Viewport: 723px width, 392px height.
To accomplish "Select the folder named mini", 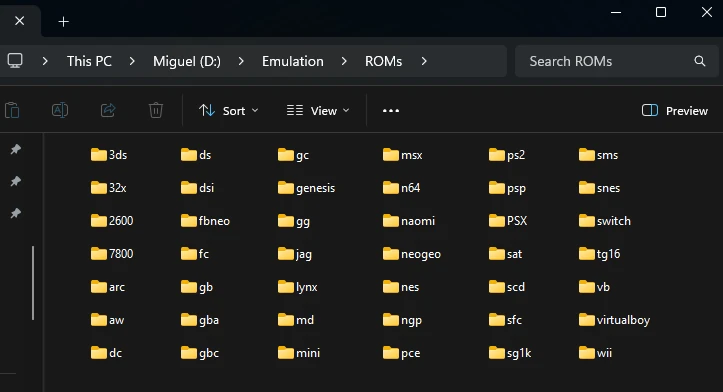I will tap(299, 353).
